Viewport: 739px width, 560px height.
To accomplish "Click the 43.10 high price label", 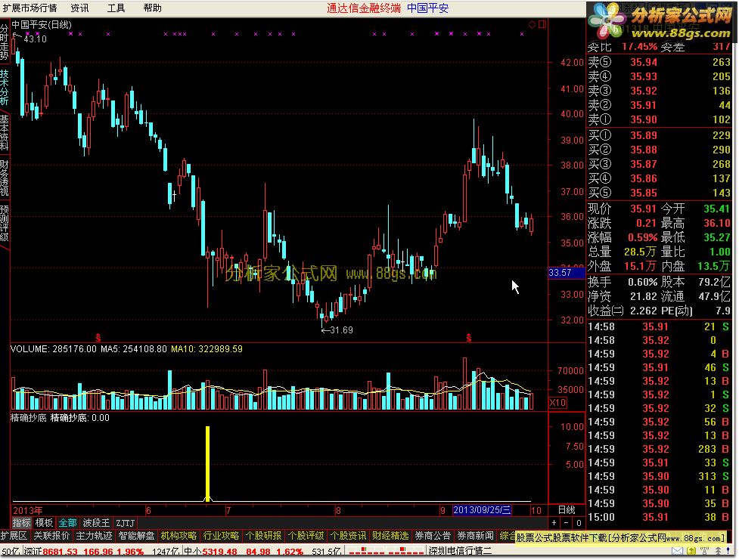I will [x=36, y=39].
